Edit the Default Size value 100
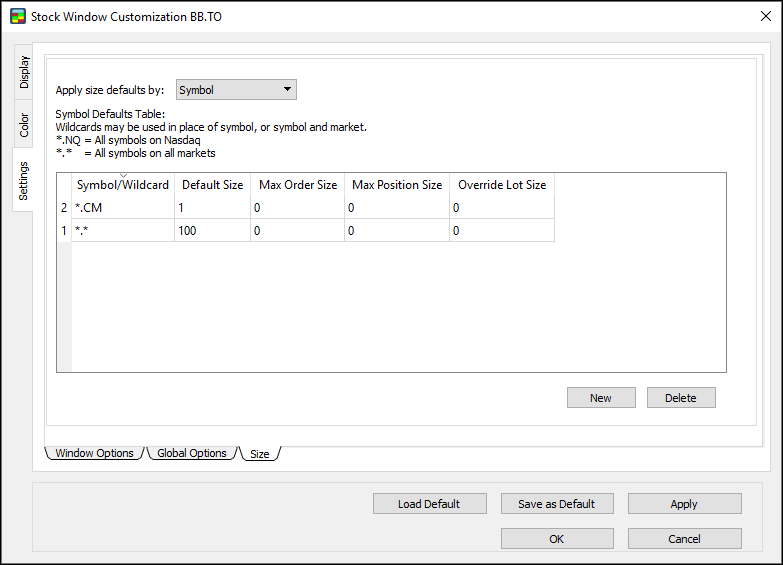783x565 pixels. (212, 231)
